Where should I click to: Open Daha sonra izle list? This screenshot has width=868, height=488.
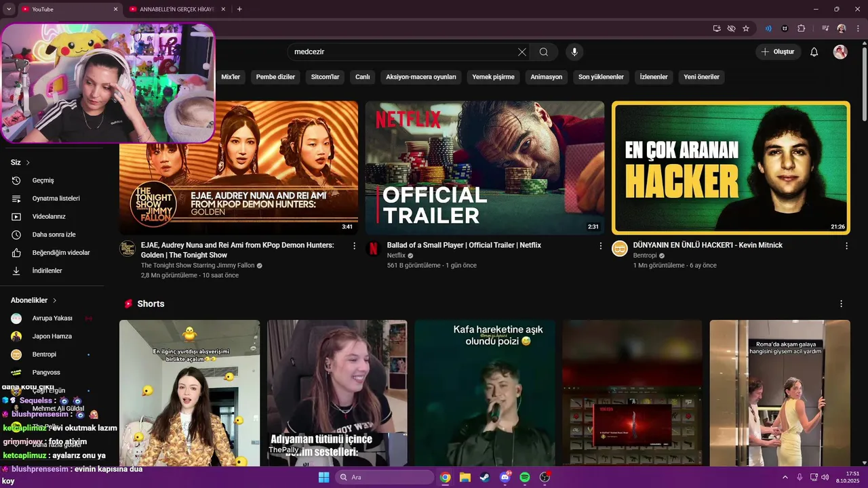53,235
